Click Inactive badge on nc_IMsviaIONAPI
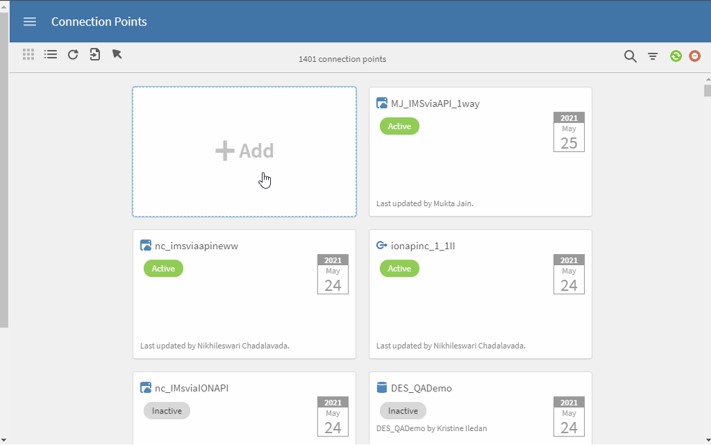This screenshot has width=711, height=445. (x=167, y=411)
